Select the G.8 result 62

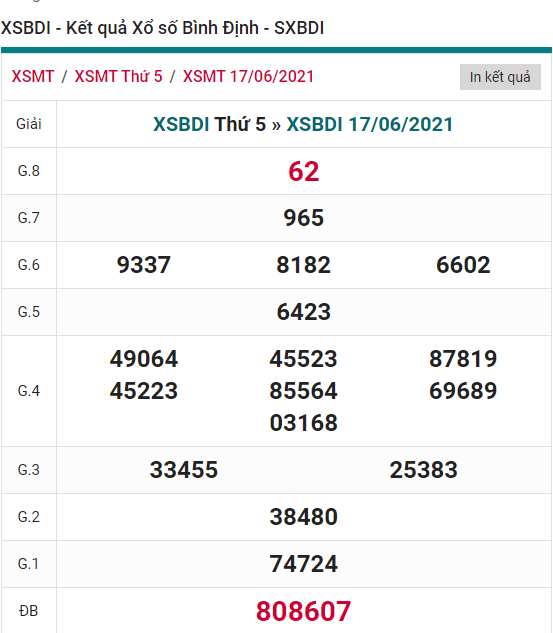[x=304, y=171]
